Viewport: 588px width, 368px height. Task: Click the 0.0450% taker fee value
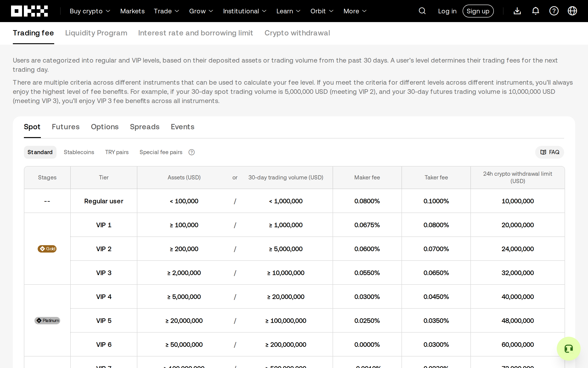(x=436, y=297)
